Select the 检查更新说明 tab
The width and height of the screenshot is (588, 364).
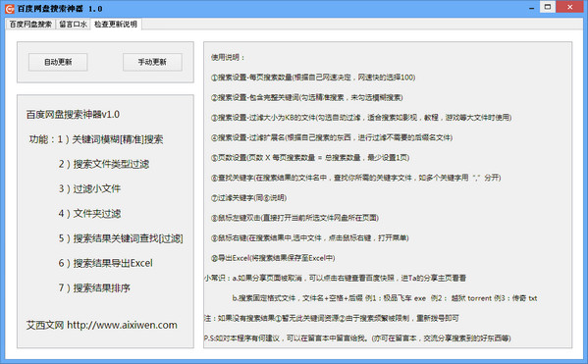click(116, 24)
